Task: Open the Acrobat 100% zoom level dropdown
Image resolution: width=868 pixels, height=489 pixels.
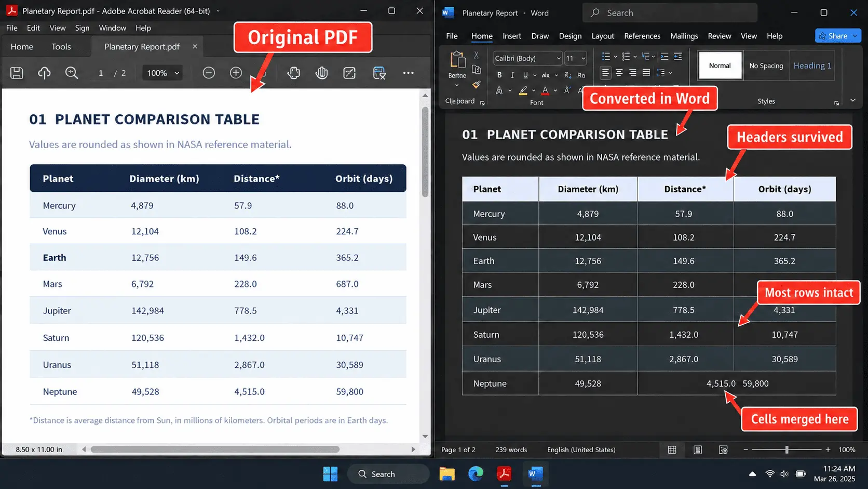Action: point(162,73)
